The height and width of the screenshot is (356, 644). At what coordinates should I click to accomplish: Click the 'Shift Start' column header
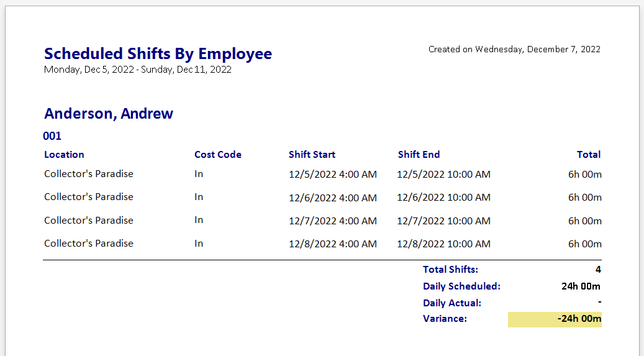(312, 155)
